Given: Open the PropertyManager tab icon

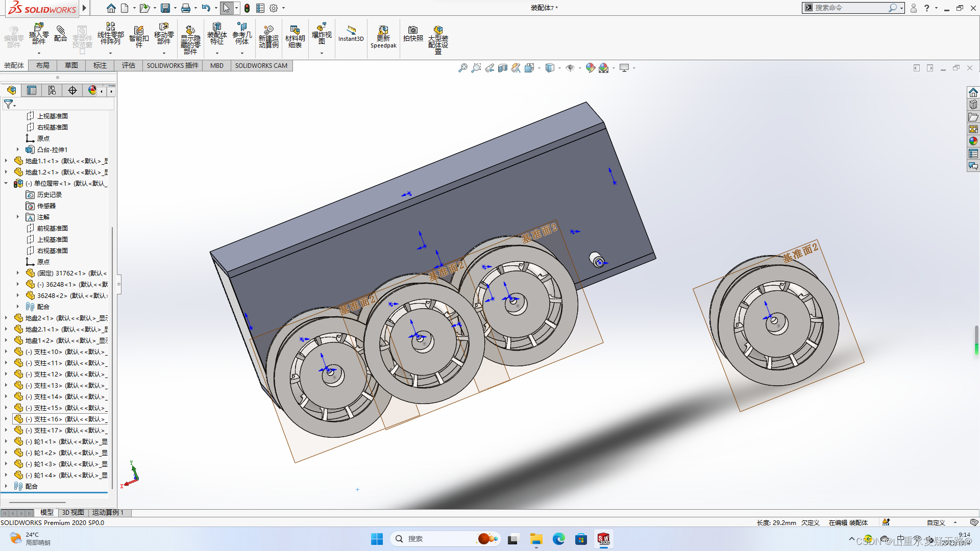Looking at the screenshot, I should coord(32,90).
